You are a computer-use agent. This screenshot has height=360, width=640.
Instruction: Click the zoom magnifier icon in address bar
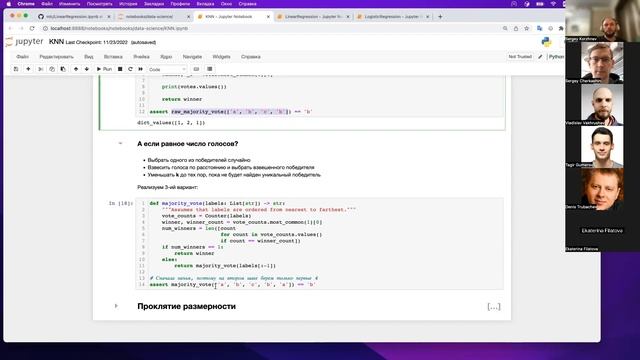point(505,28)
